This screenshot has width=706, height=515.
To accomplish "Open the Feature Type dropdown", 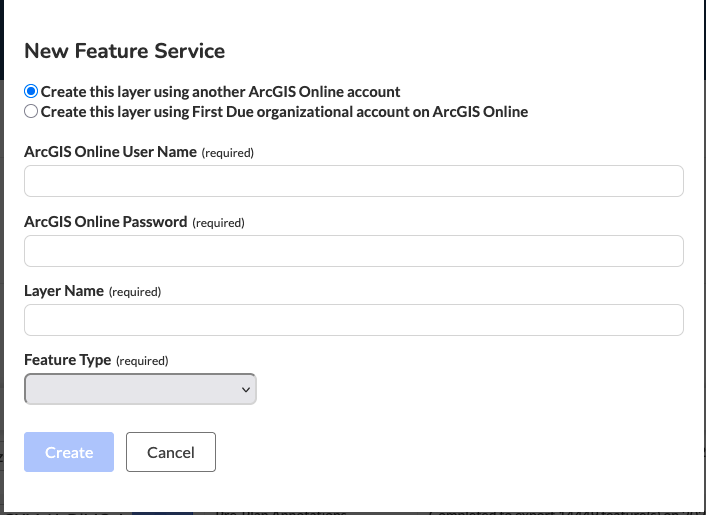I will 140,389.
